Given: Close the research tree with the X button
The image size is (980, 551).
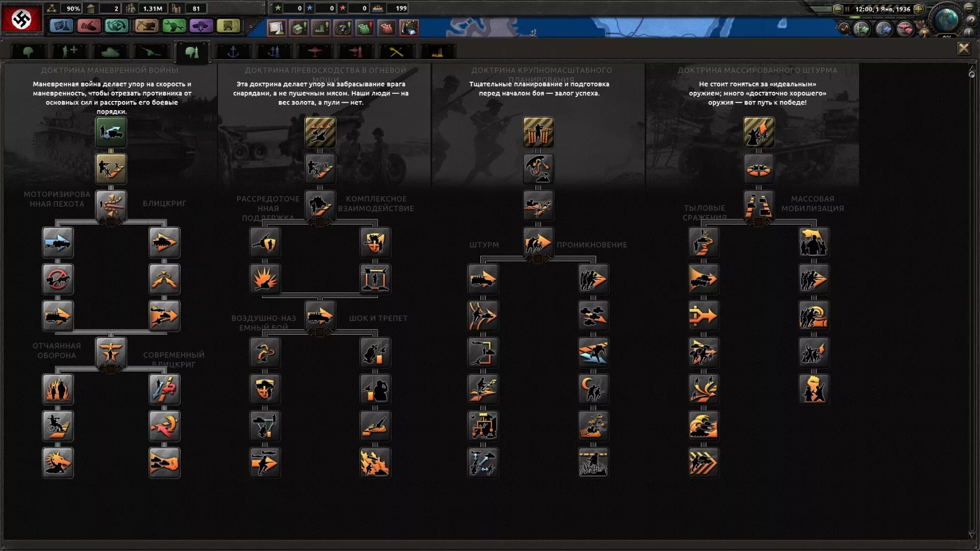Looking at the screenshot, I should 964,48.
